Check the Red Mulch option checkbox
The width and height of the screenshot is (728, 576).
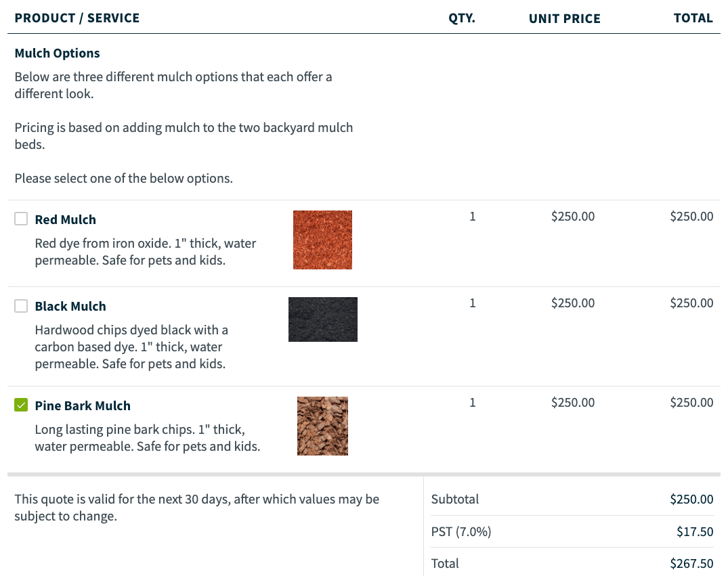click(21, 219)
